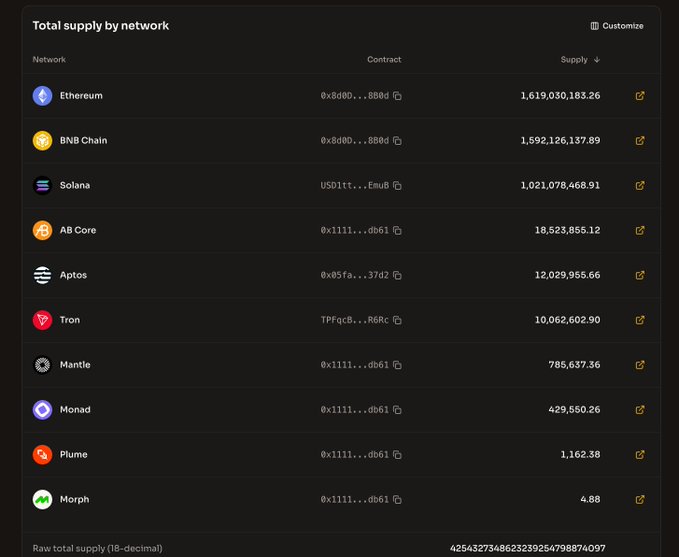Copy the Solana contract address
Image resolution: width=679 pixels, height=557 pixels.
pyautogui.click(x=397, y=185)
